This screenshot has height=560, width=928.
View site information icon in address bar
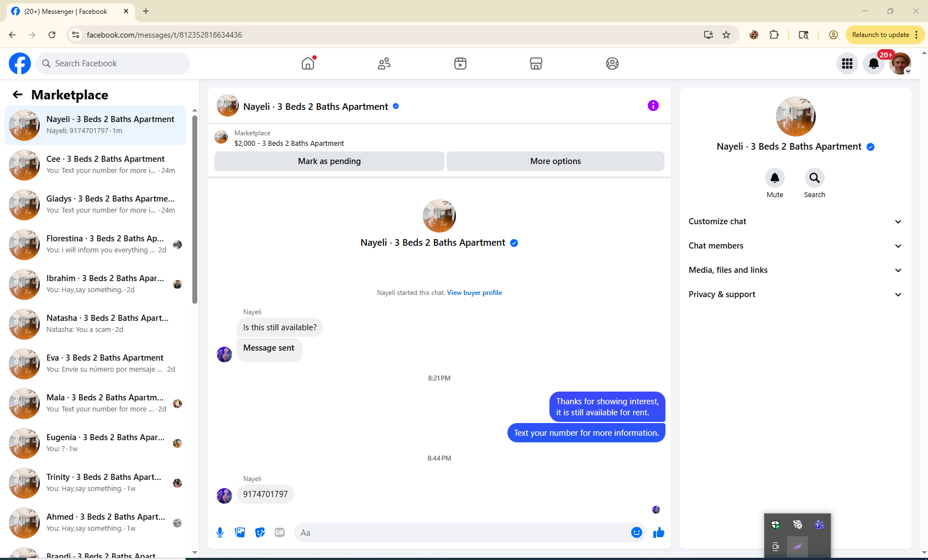pos(76,35)
